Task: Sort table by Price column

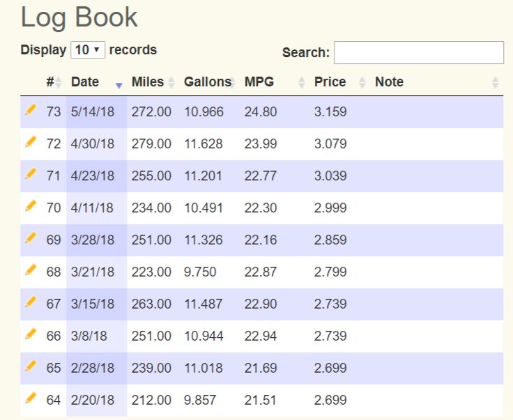Action: (330, 81)
